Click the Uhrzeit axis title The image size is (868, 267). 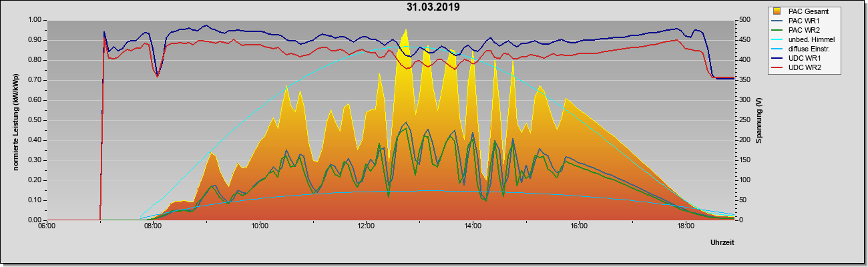coord(722,243)
